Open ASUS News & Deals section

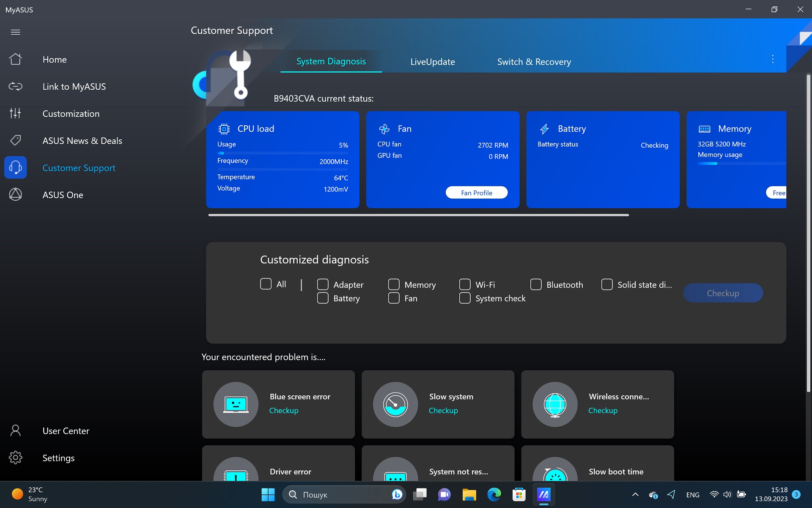(82, 141)
